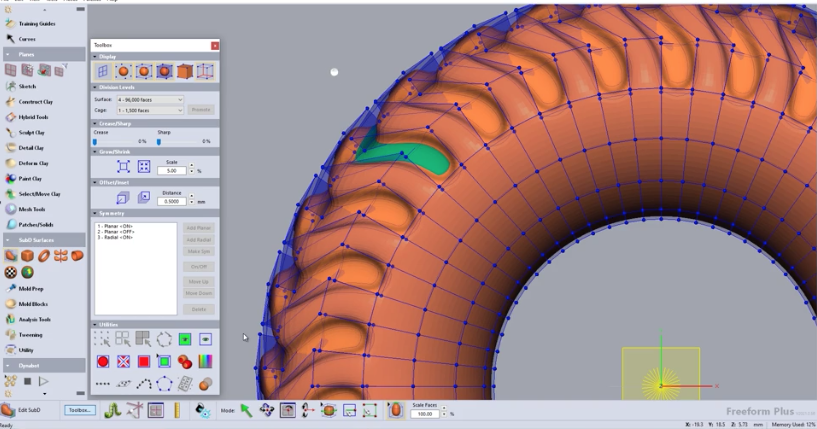Click the red X cross utility icon

point(123,361)
